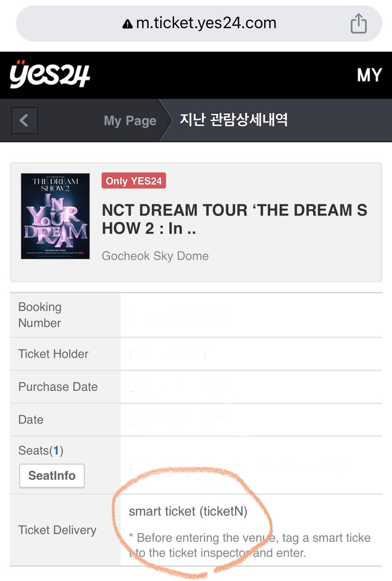This screenshot has width=392, height=581.
Task: Select Gocheok Sky Dome venue text
Action: coord(155,256)
